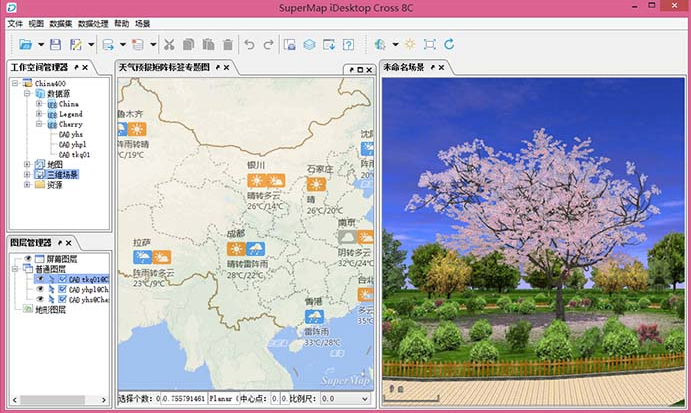Open the 视图 menu
691x413 pixels.
pos(36,24)
